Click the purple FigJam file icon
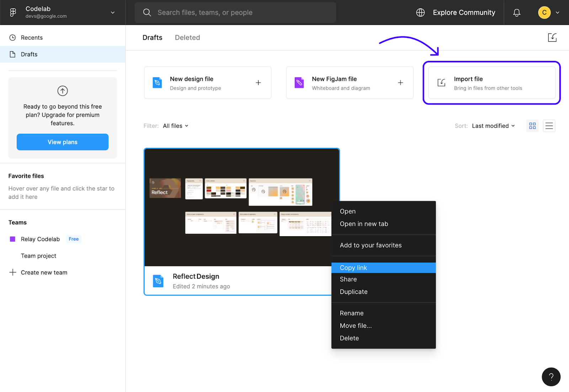The width and height of the screenshot is (569, 392). tap(299, 83)
